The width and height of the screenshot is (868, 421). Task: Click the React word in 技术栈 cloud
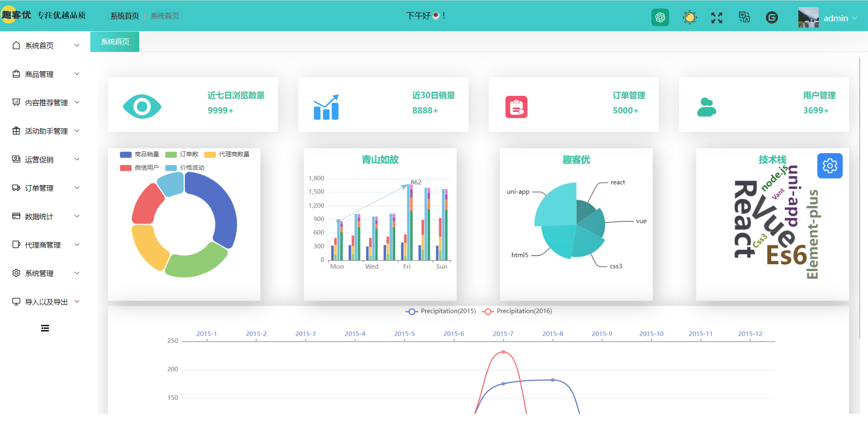coord(745,220)
